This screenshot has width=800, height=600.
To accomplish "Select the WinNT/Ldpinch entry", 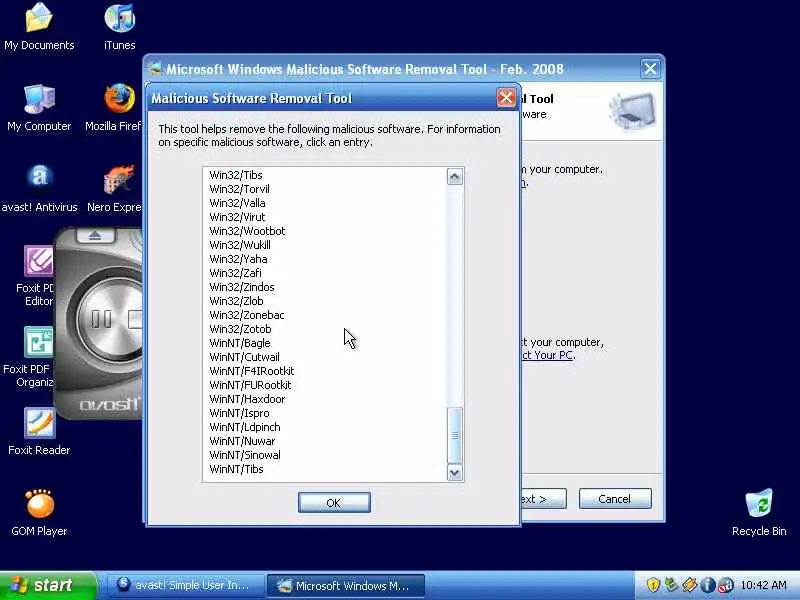I will (x=245, y=427).
